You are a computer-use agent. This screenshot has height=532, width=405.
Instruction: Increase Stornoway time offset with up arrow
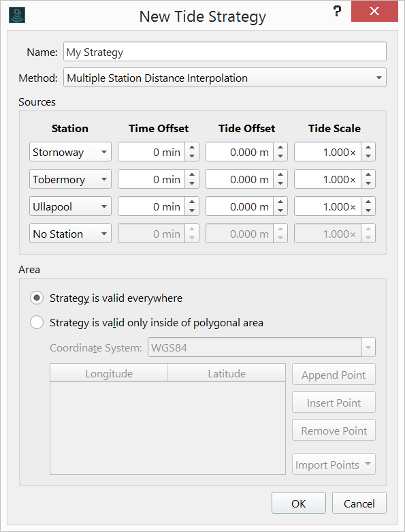point(192,148)
